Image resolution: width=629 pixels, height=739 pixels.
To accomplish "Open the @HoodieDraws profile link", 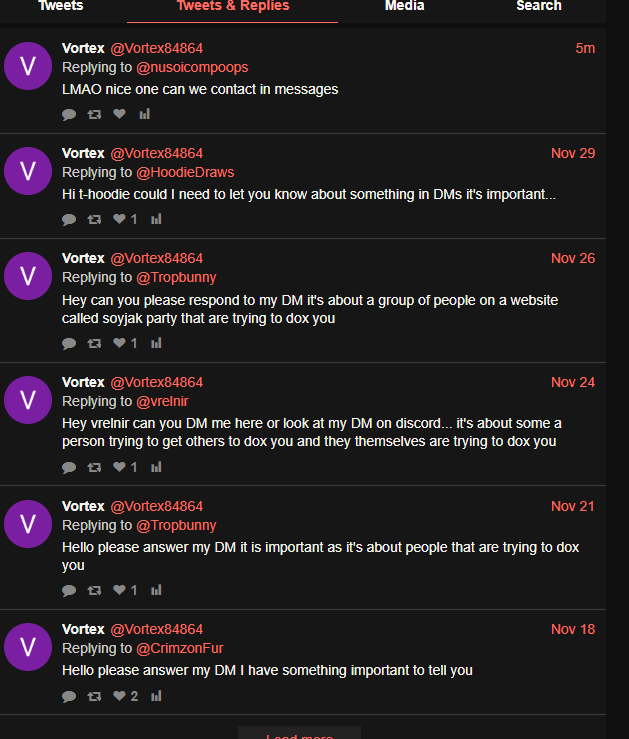I will 185,172.
